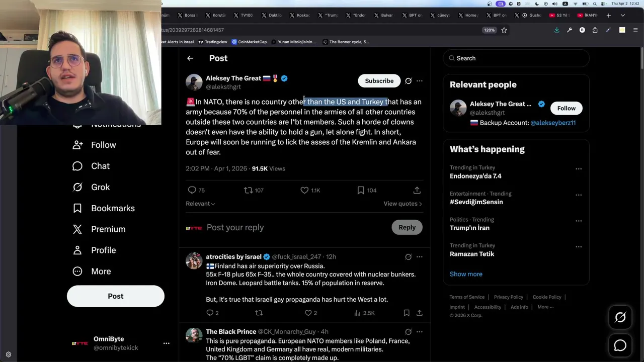The width and height of the screenshot is (644, 362).
Task: Expand the Relevant replies sort dropdown
Action: point(201,204)
